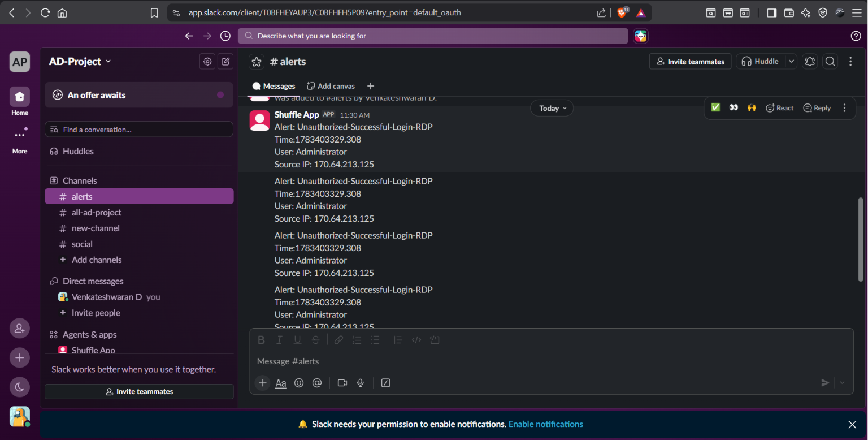
Task: Click the An offer awaits banner
Action: (x=139, y=95)
